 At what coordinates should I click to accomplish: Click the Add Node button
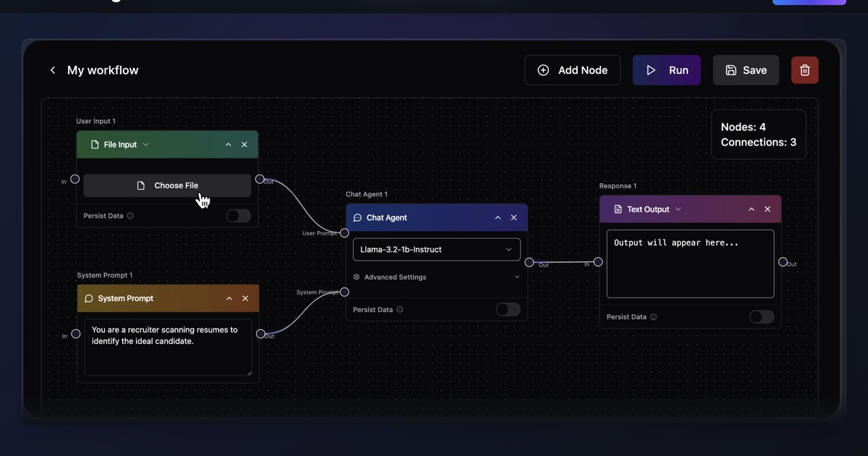(x=572, y=70)
